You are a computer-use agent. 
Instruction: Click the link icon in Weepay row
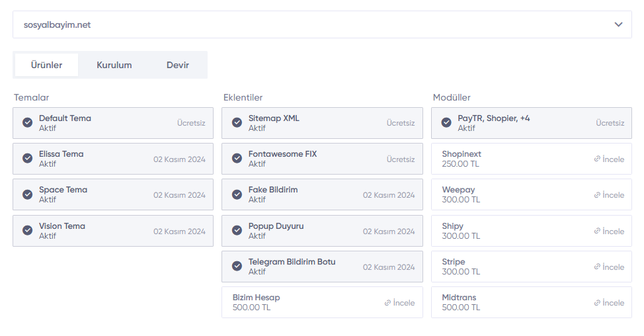coord(597,194)
